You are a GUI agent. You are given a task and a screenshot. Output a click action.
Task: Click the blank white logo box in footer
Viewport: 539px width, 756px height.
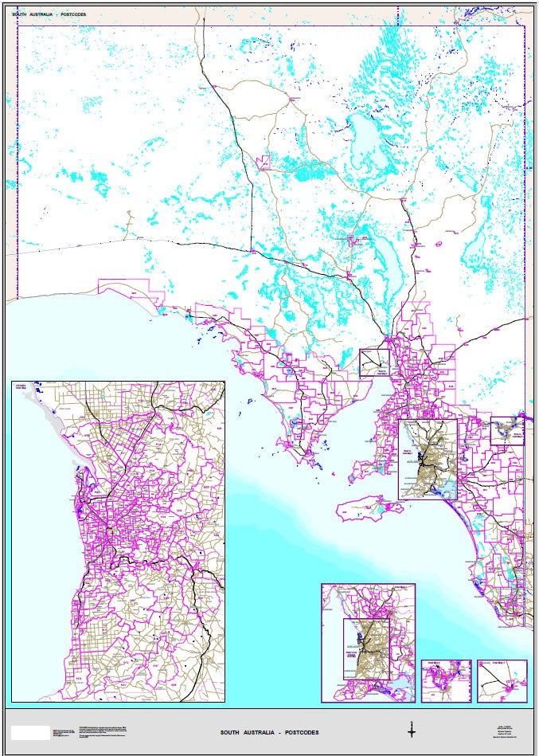pos(30,731)
